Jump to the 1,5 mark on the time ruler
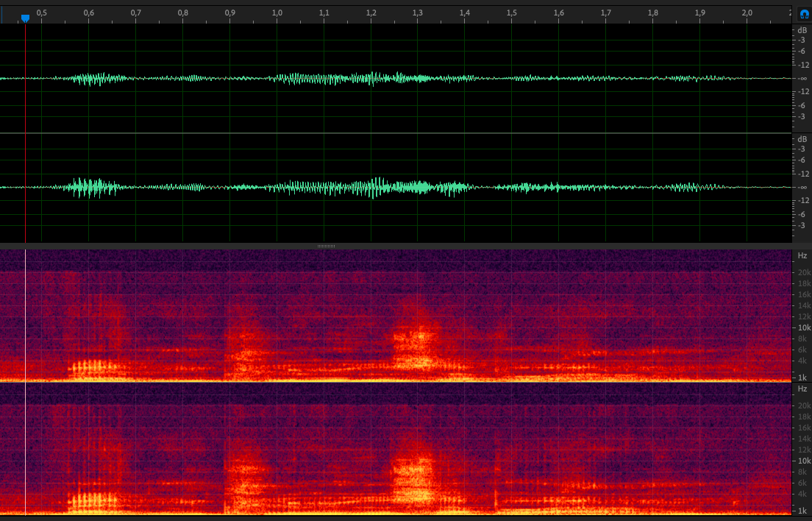 (x=512, y=13)
